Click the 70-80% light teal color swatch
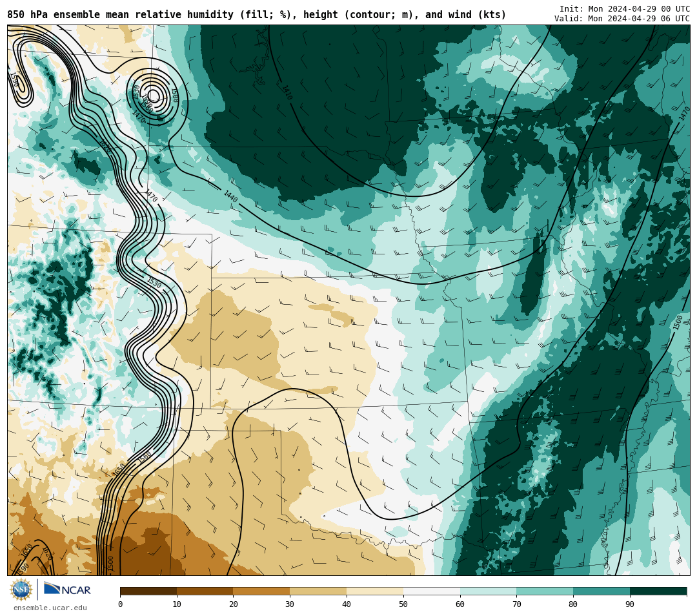The height and width of the screenshot is (616, 697). click(545, 591)
